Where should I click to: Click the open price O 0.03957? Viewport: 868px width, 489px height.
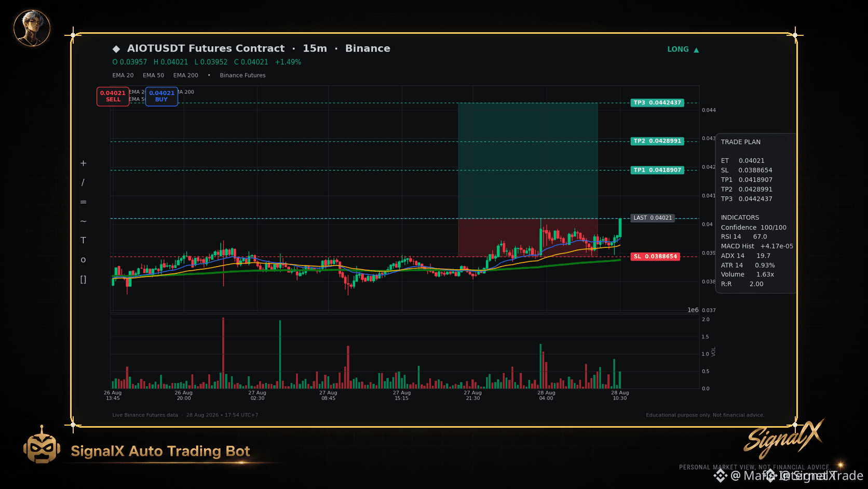[x=130, y=62]
